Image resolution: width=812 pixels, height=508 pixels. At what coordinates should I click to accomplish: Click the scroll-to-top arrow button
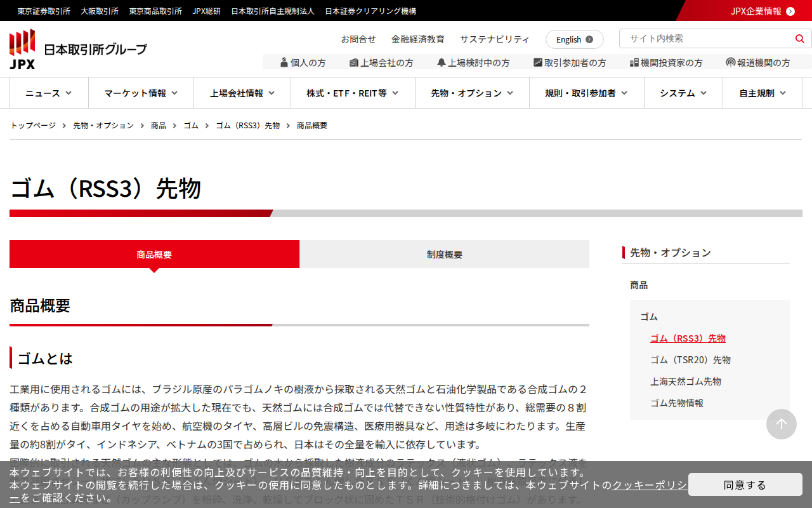(x=782, y=424)
